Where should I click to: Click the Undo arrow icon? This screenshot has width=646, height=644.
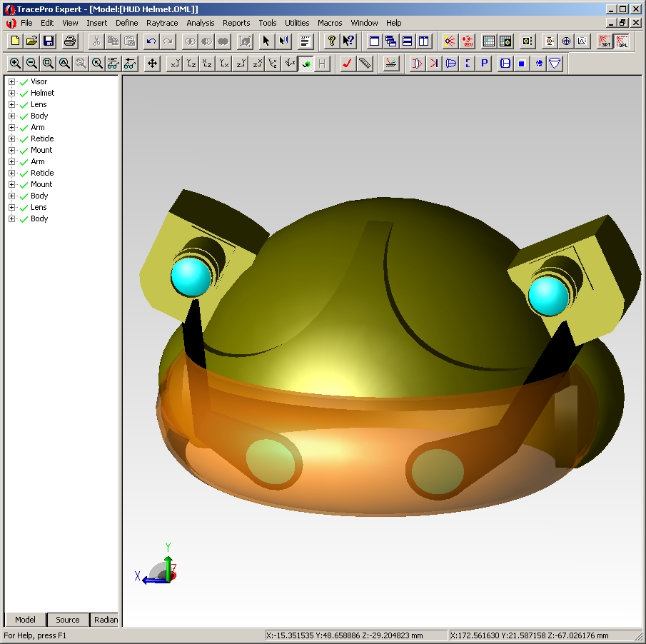[151, 41]
